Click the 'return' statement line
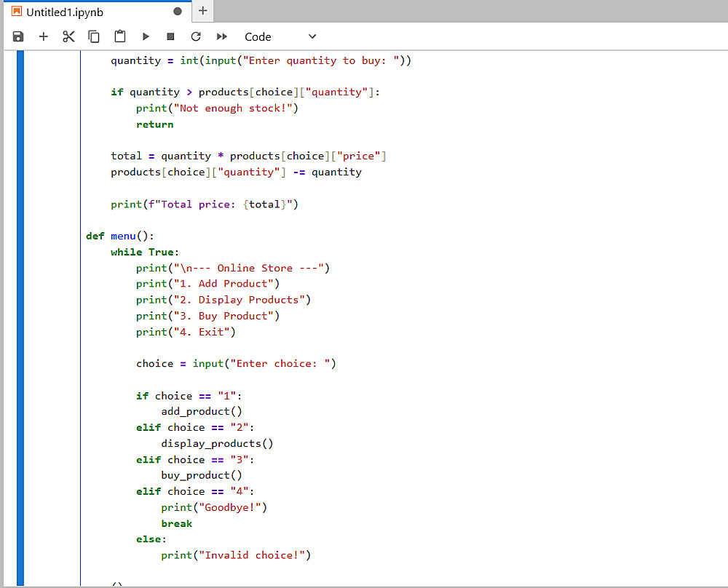The height and width of the screenshot is (588, 728). point(154,125)
